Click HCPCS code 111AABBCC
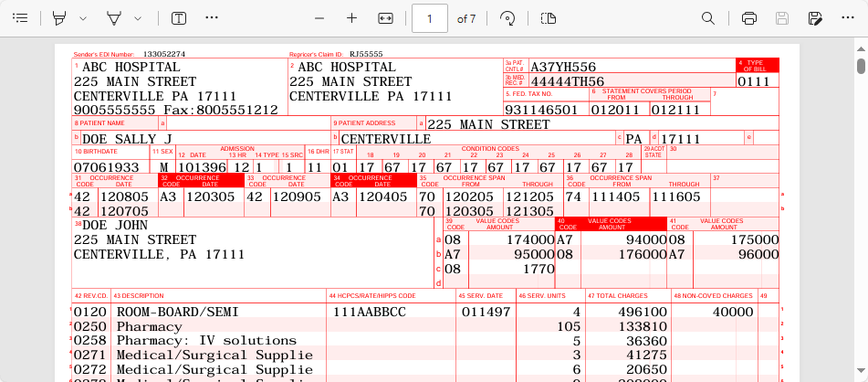Viewport: 868px width, 382px height. point(370,313)
